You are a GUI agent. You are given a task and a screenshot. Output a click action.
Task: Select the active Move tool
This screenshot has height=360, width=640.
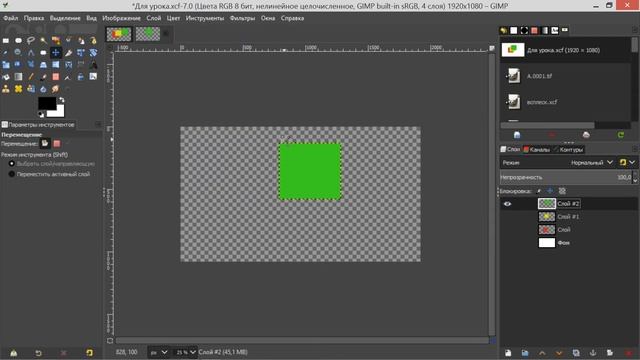56,53
